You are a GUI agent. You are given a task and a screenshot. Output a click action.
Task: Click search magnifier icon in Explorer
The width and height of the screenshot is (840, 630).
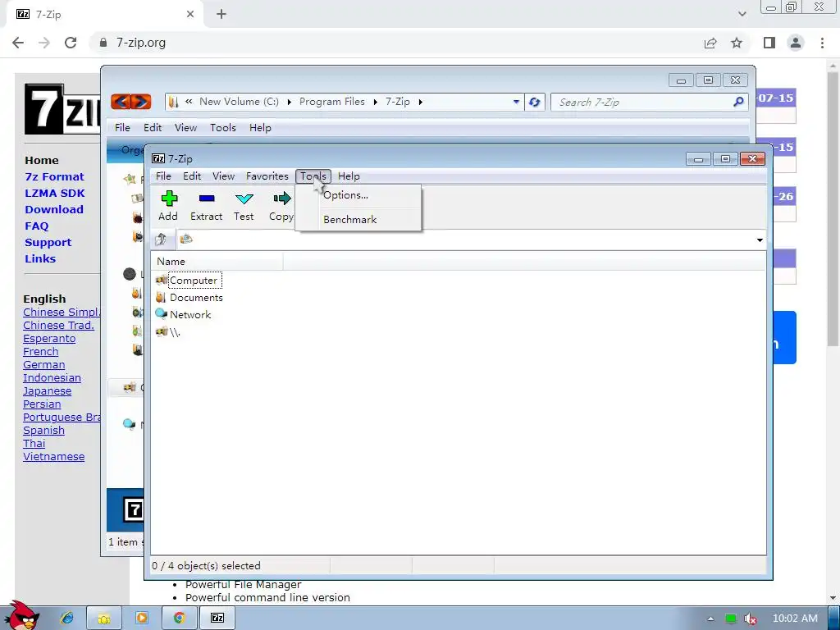(739, 102)
